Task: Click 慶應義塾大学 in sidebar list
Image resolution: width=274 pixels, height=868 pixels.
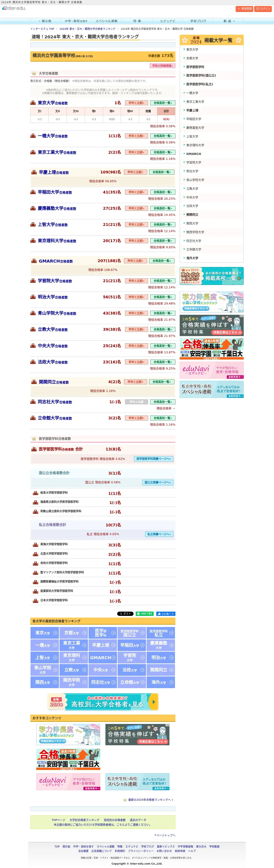Action: [195, 128]
